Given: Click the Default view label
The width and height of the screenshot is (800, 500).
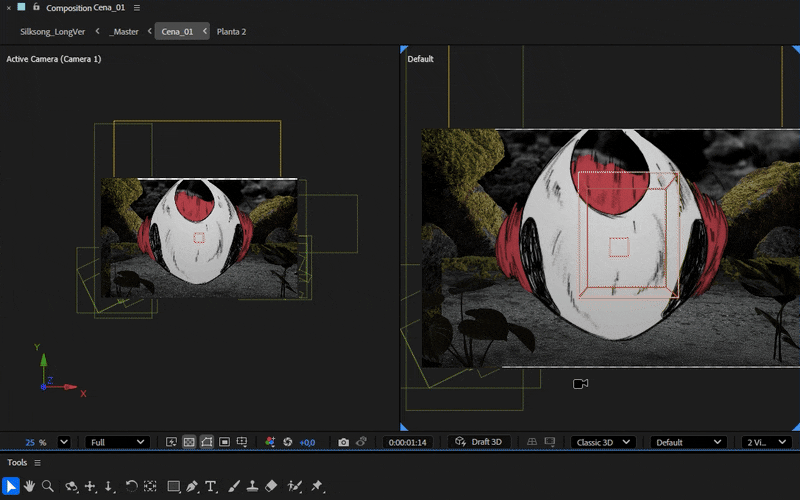Looking at the screenshot, I should (420, 59).
